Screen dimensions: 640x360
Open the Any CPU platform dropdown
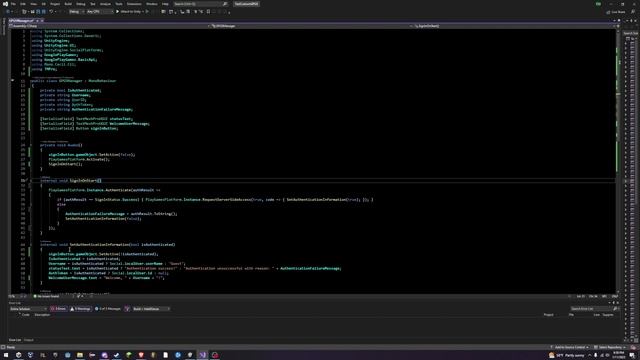(100, 12)
